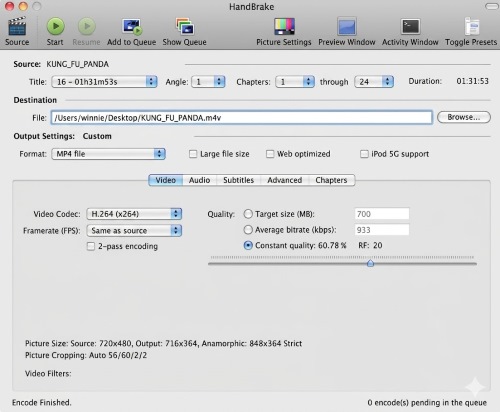Show the Activity Window terminal icon

pyautogui.click(x=410, y=26)
